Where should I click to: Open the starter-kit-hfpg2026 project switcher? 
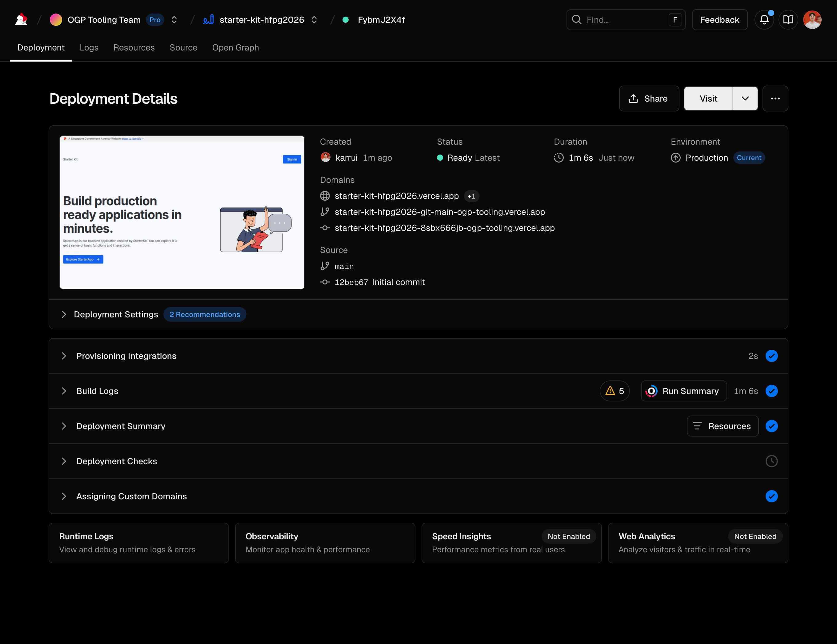tap(314, 20)
